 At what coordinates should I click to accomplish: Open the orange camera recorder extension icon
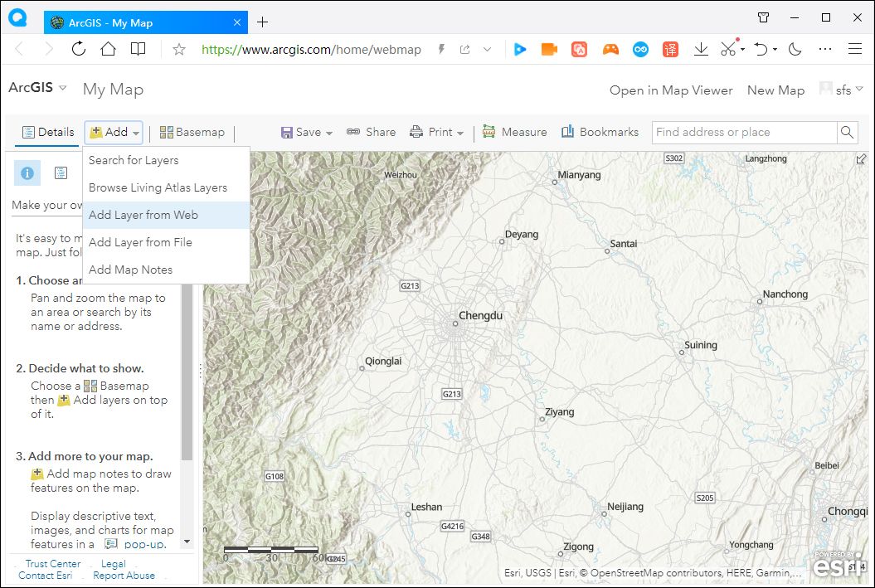(x=549, y=50)
